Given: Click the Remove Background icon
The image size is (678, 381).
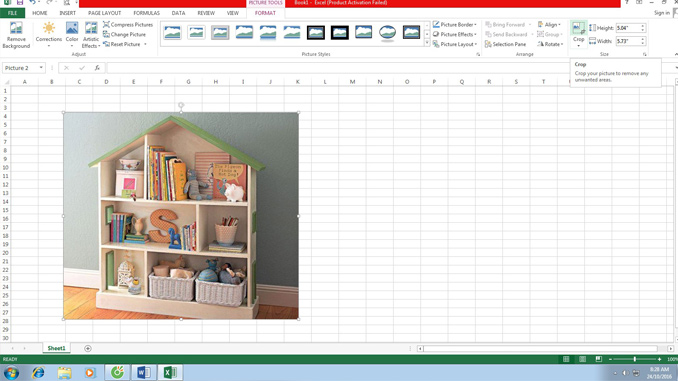Looking at the screenshot, I should click(x=16, y=29).
